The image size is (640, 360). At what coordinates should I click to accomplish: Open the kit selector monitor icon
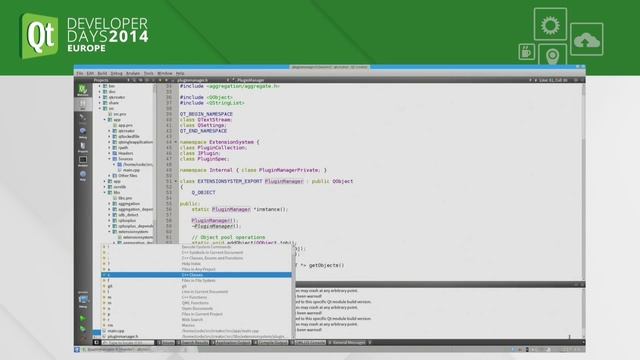(83, 300)
